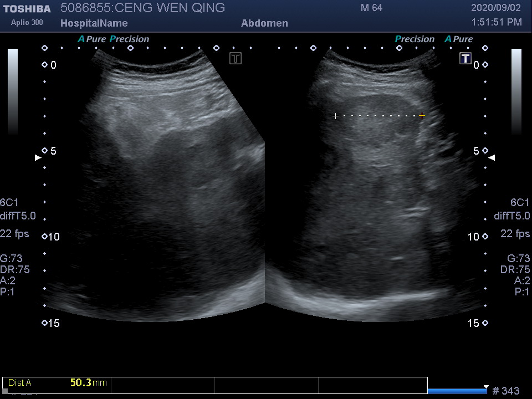Click the blue cine progress bar
This screenshot has width=532, height=399.
pyautogui.click(x=457, y=391)
